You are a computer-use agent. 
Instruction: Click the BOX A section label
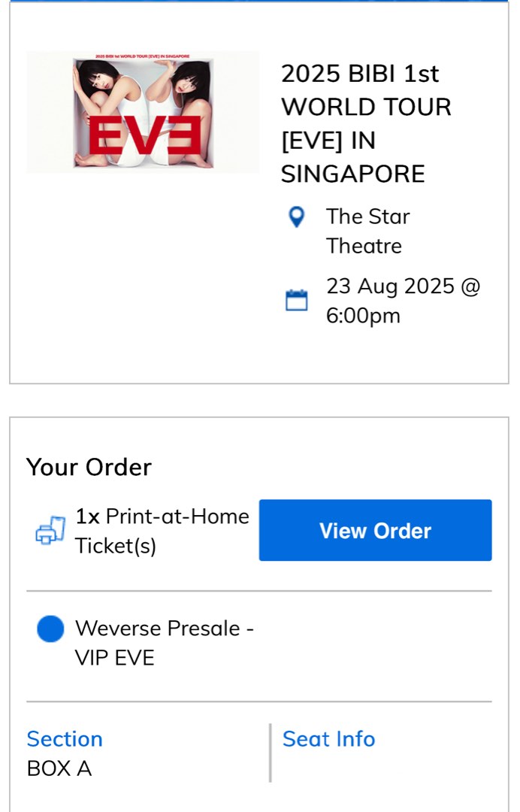point(59,769)
